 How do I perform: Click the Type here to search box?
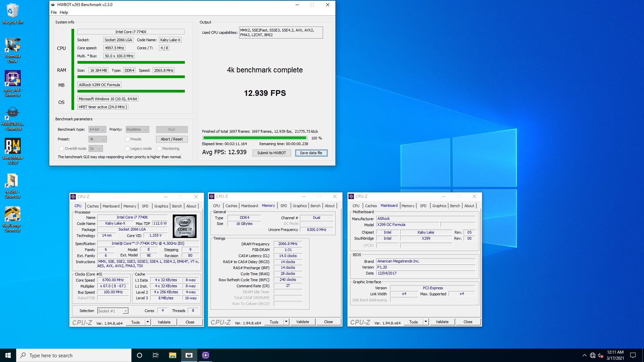[x=74, y=355]
